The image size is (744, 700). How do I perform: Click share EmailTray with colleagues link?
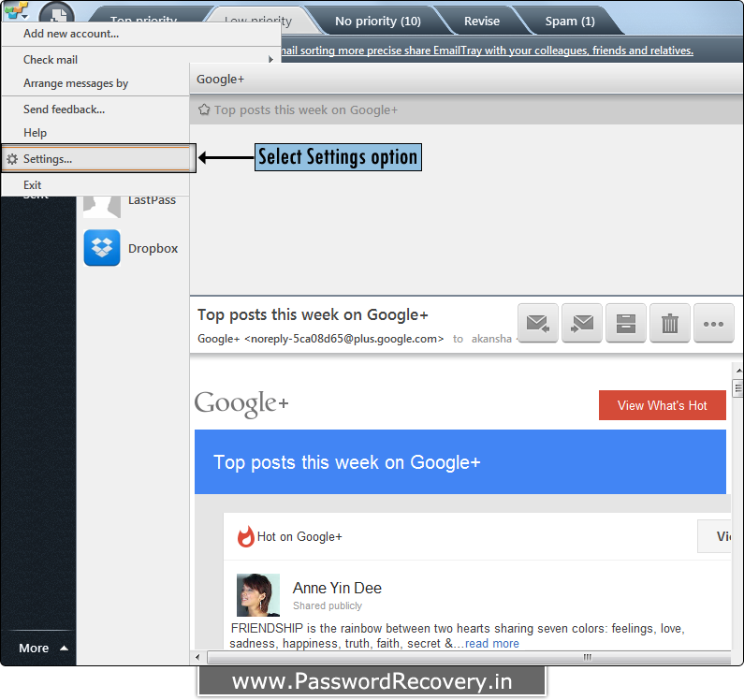pyautogui.click(x=487, y=51)
